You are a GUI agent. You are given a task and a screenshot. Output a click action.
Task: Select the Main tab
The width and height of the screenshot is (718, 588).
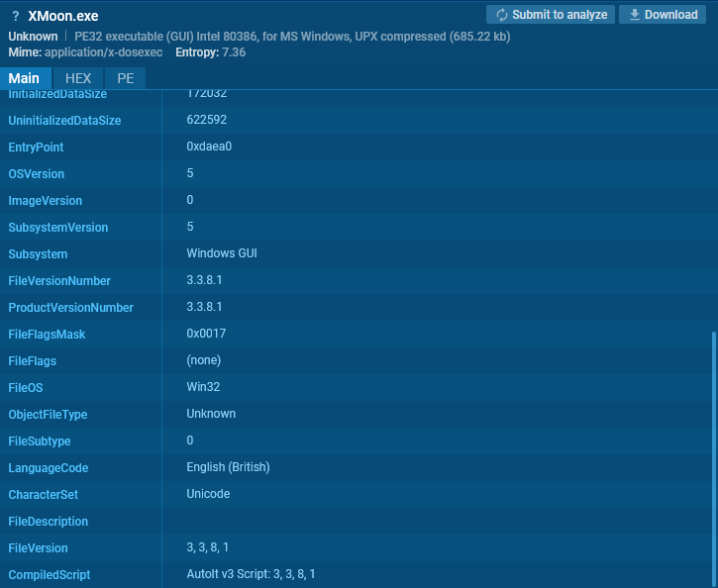click(24, 78)
